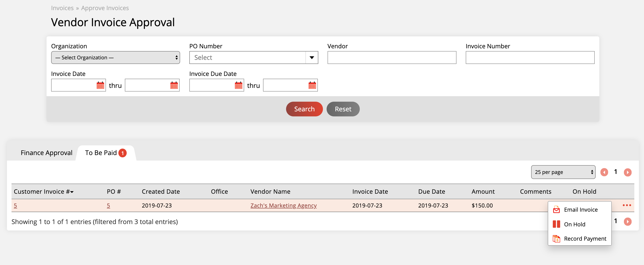Click the Reset button
The height and width of the screenshot is (265, 644).
[x=343, y=109]
